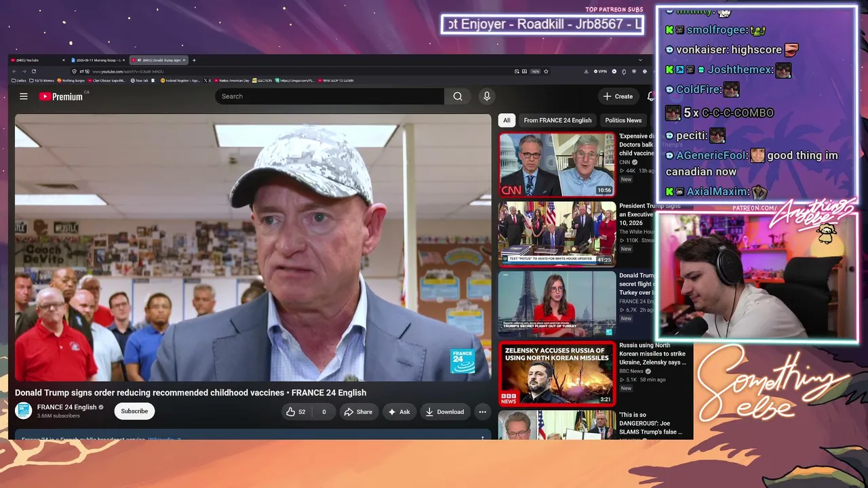Image resolution: width=868 pixels, height=488 pixels.
Task: Click the screenshot capture icon in address bar
Action: pos(517,71)
